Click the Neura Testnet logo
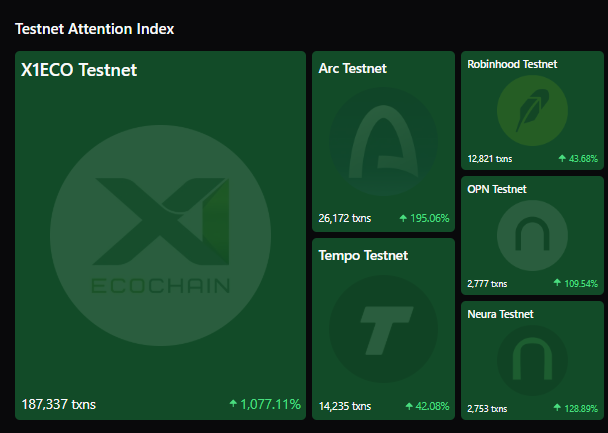The width and height of the screenshot is (608, 433). coord(532,360)
